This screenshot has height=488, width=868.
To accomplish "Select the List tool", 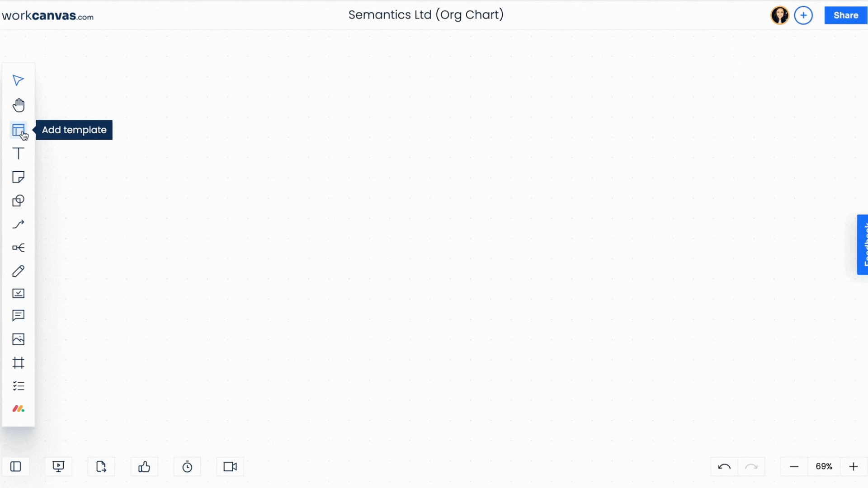I will click(x=19, y=386).
